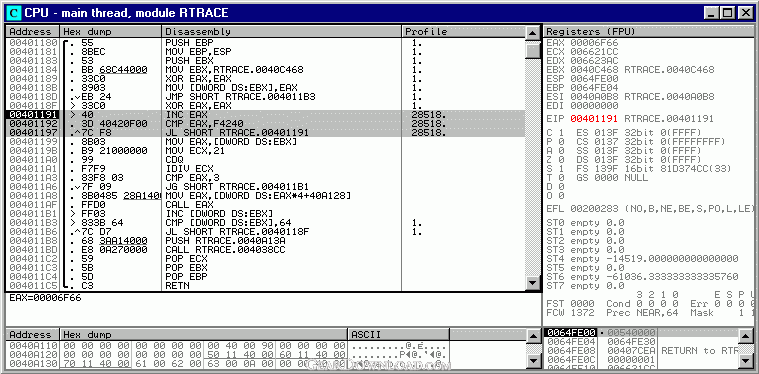Click the EFL value 00200283
Screen dimensions: 759x374
[594, 209]
